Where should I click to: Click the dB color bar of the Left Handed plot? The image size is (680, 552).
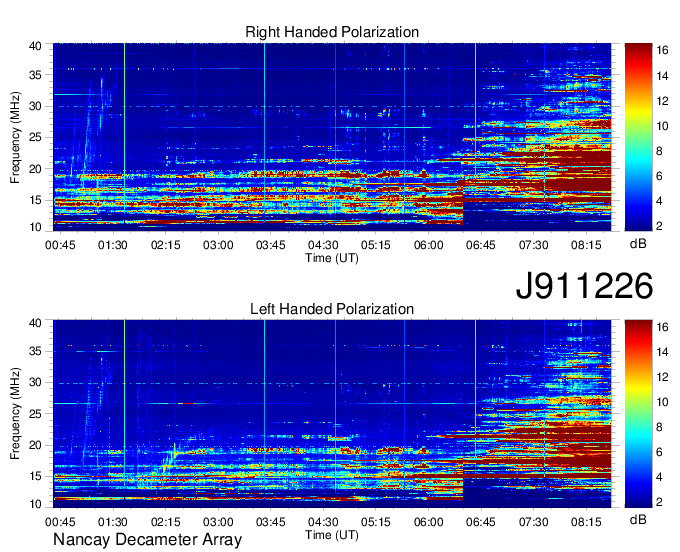638,414
